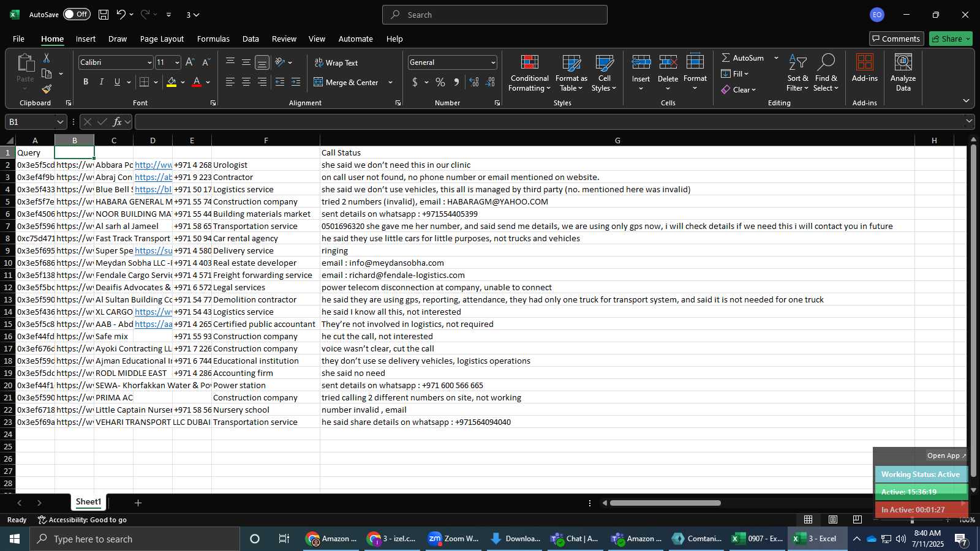Expand the Name Box dropdown
Viewport: 980px width, 551px height.
tap(60, 122)
